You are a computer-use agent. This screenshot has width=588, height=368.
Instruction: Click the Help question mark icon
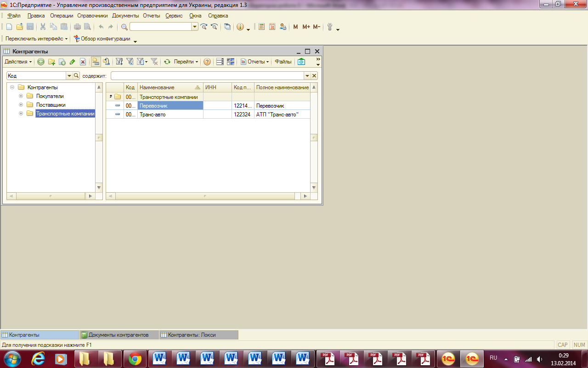(207, 62)
